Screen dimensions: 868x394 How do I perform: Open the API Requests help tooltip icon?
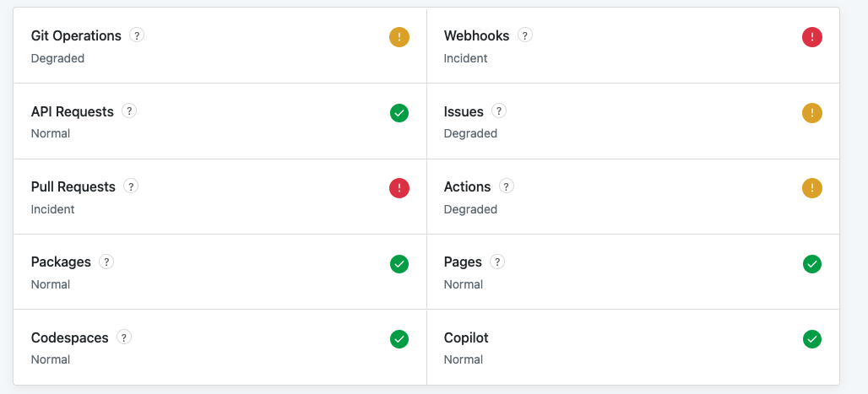tap(129, 111)
